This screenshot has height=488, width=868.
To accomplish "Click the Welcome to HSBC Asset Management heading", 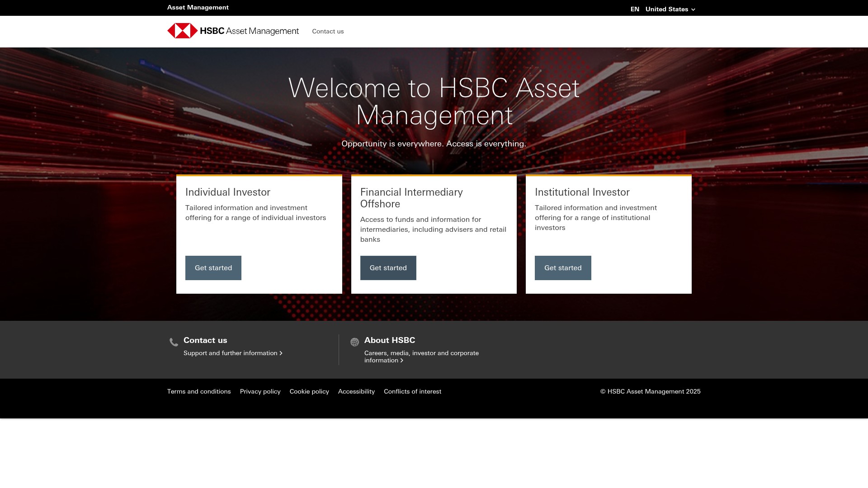I will click(x=434, y=102).
